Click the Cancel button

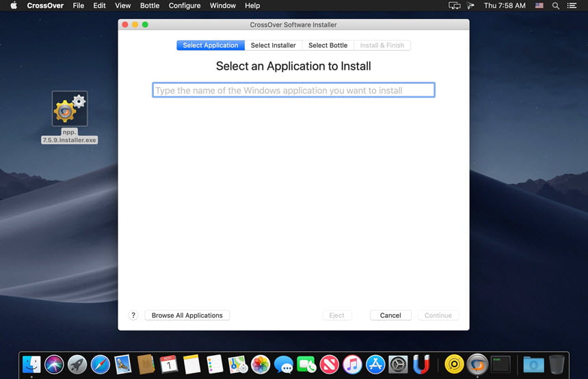[390, 315]
